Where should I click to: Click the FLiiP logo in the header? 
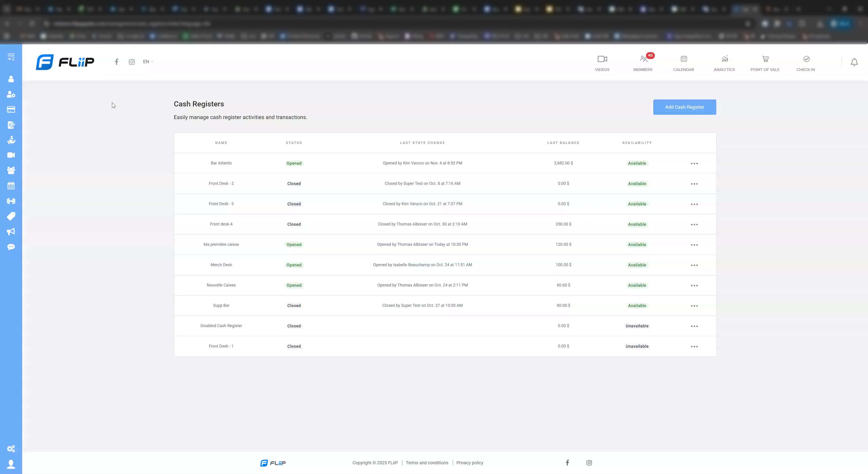tap(65, 62)
